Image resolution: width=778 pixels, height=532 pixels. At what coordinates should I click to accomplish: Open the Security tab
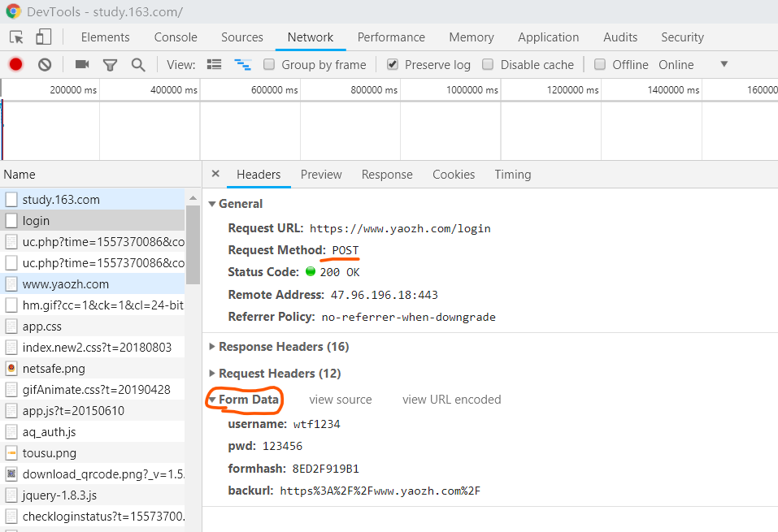point(682,37)
